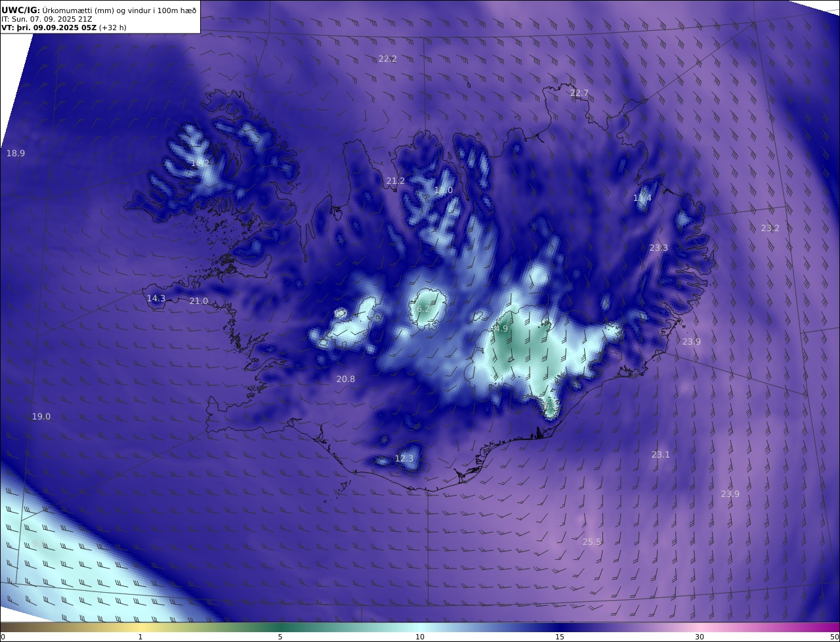The height and width of the screenshot is (642, 840).
Task: Click the value 21.0 on the map
Action: click(x=199, y=301)
